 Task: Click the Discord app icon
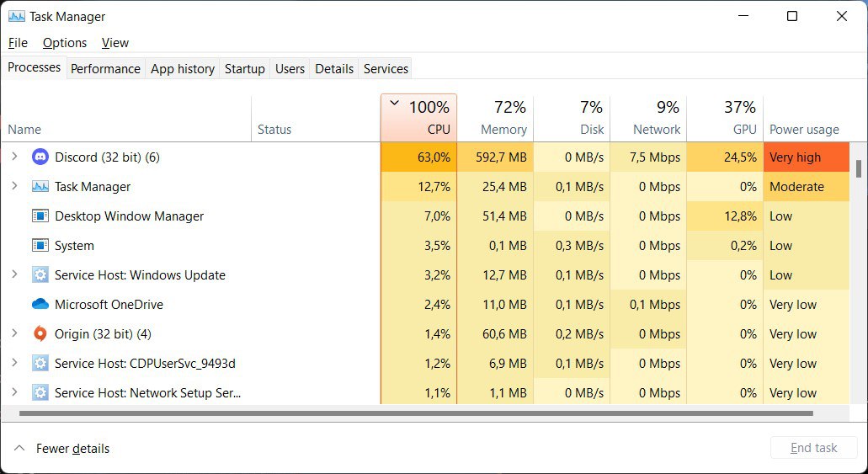coord(40,157)
